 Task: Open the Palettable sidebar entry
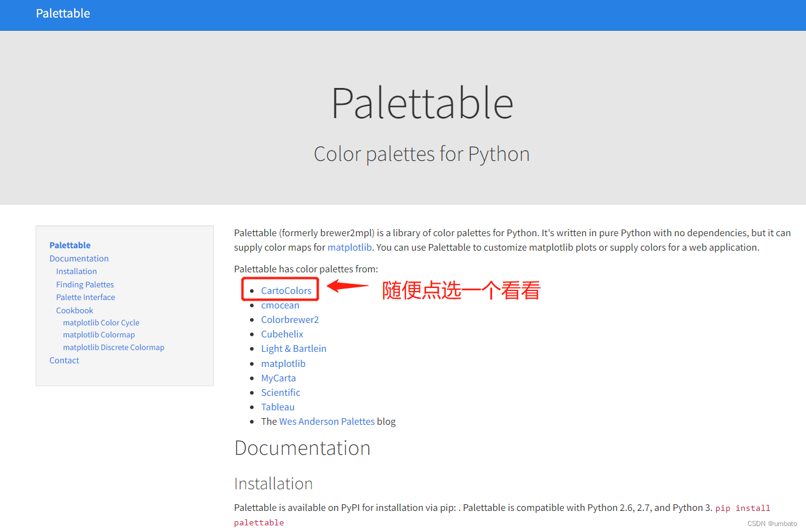point(70,245)
